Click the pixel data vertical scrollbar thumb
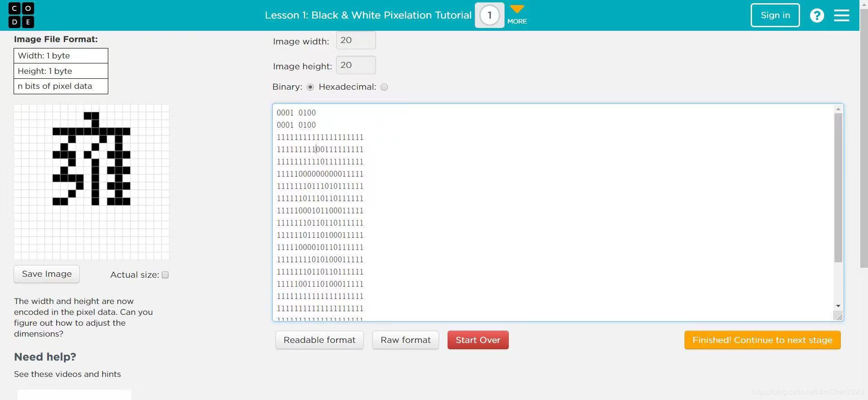Screen dimensions: 868x400 (838, 188)
